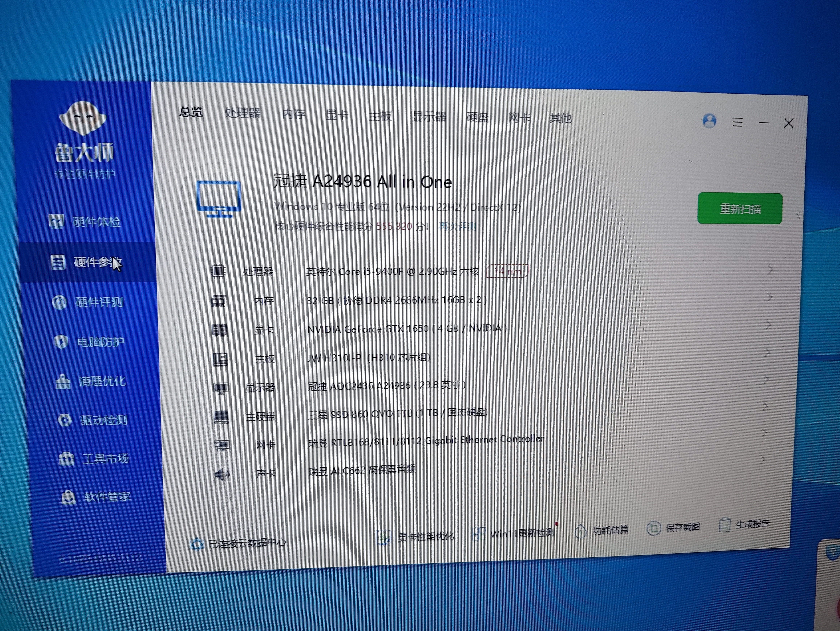Open 工具市场 toolbox icon

point(66,459)
